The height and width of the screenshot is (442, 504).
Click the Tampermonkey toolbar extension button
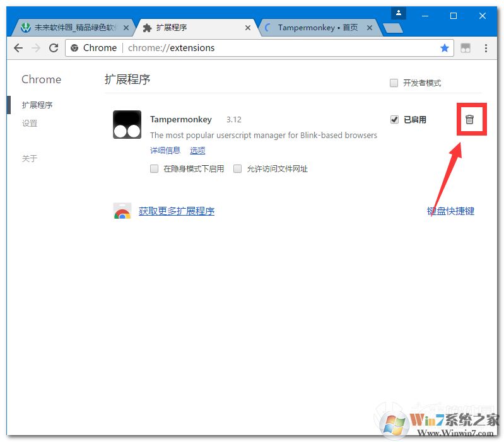click(x=466, y=48)
